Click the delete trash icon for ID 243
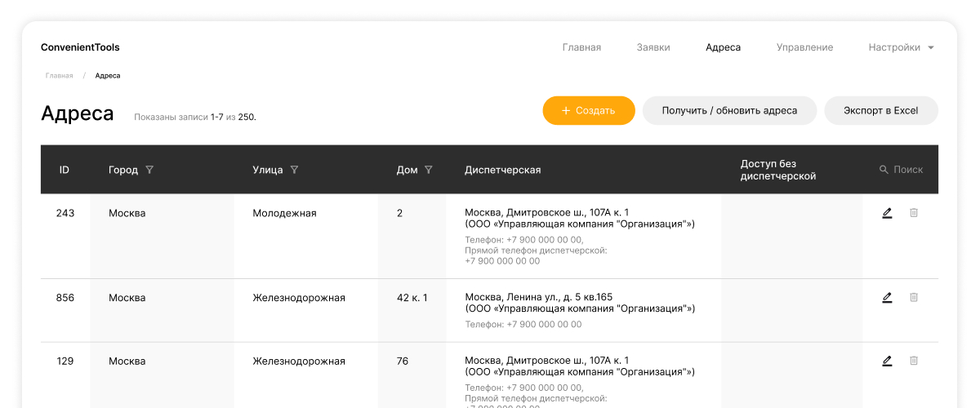This screenshot has width=980, height=408. pos(914,213)
